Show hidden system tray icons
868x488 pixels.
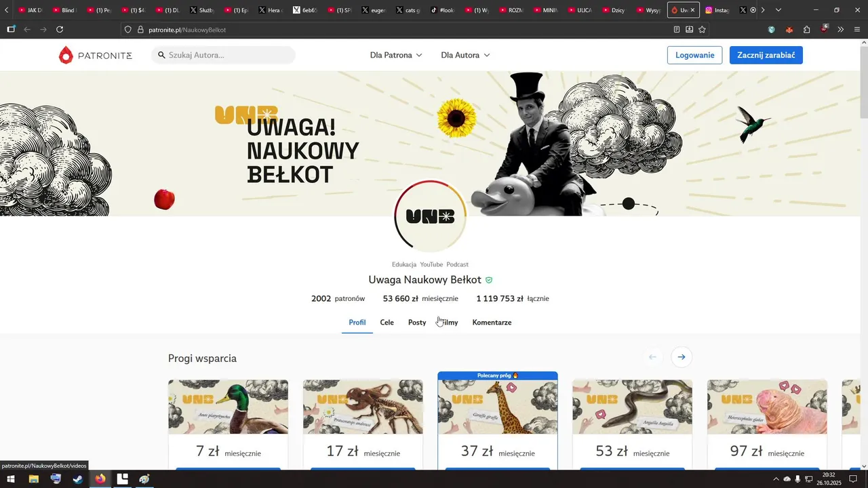[x=776, y=479]
